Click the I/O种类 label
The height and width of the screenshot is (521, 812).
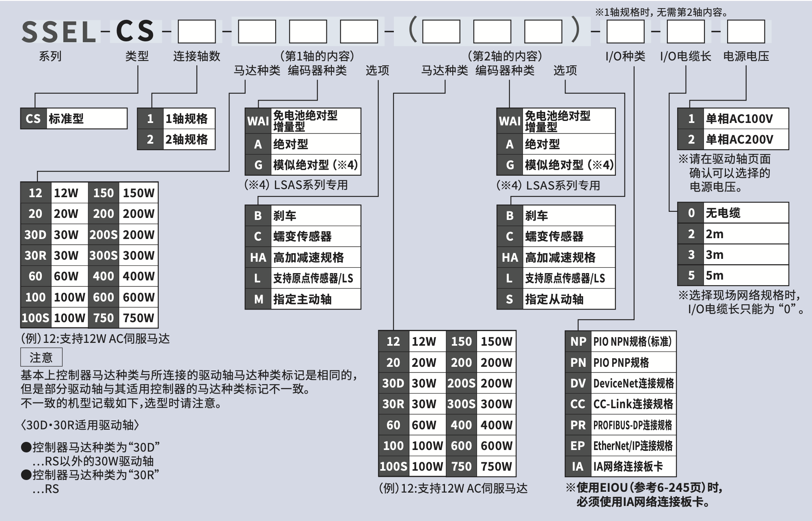pyautogui.click(x=625, y=56)
